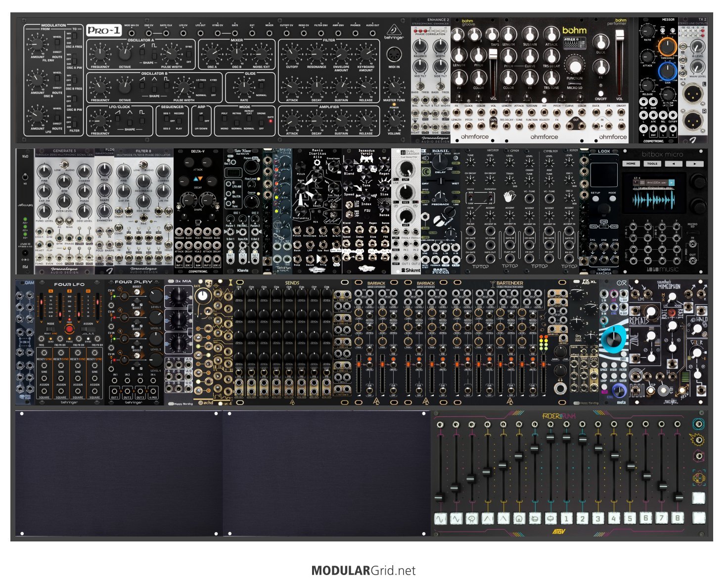Click the Resonance knob on Pro-1
Image resolution: width=728 pixels, height=581 pixels.
pos(317,54)
